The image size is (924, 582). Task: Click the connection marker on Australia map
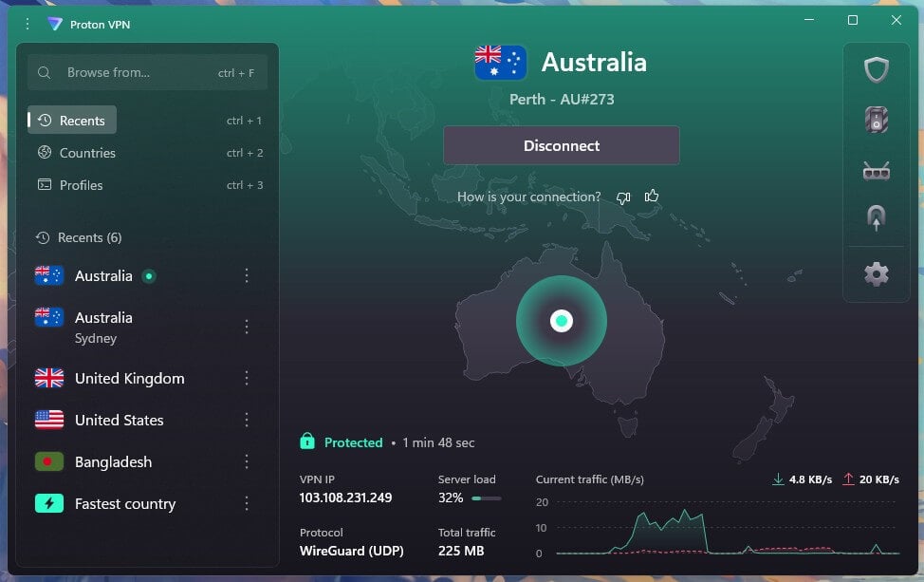[562, 320]
